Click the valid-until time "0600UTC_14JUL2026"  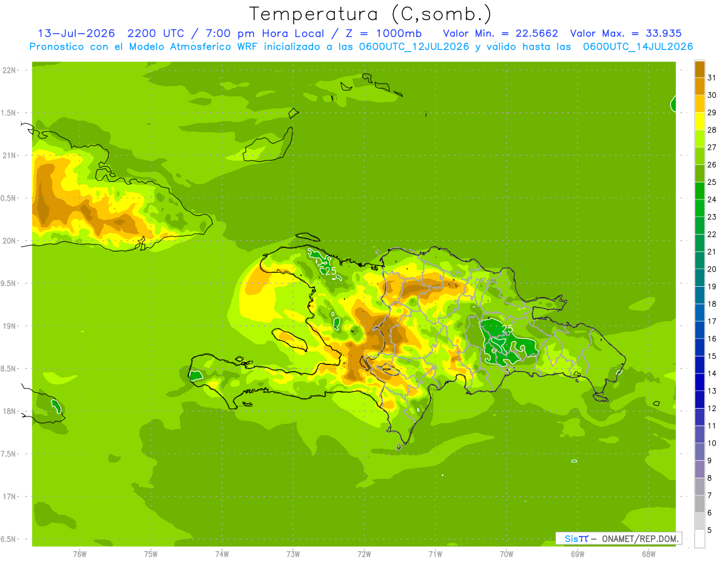(638, 47)
